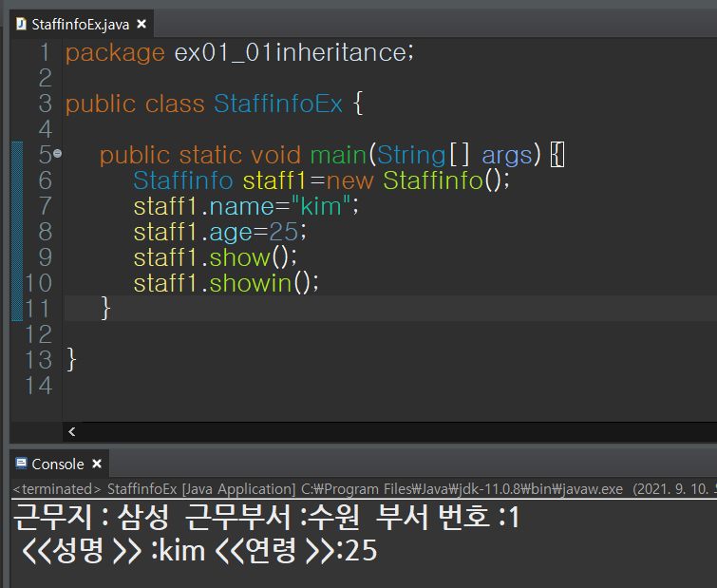Click the Console monitor icon
Image resolution: width=717 pixels, height=588 pixels.
(x=21, y=464)
